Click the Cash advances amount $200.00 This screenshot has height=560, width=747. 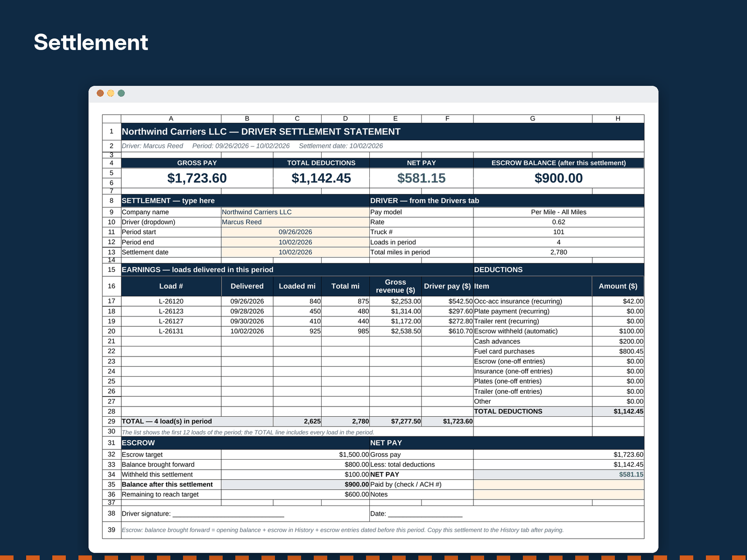point(618,341)
